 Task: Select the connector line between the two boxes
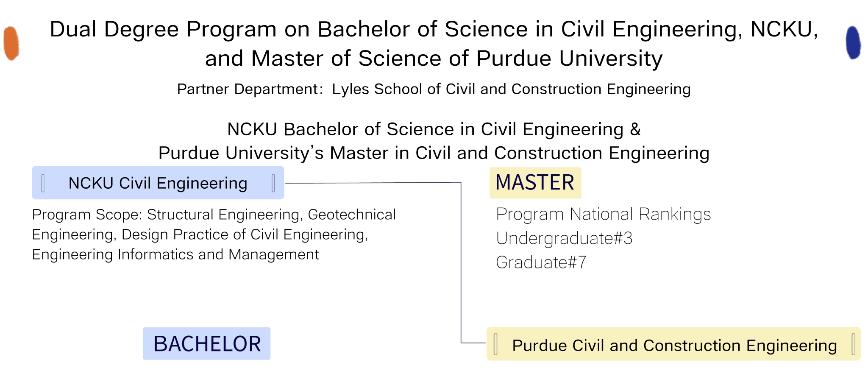461,263
